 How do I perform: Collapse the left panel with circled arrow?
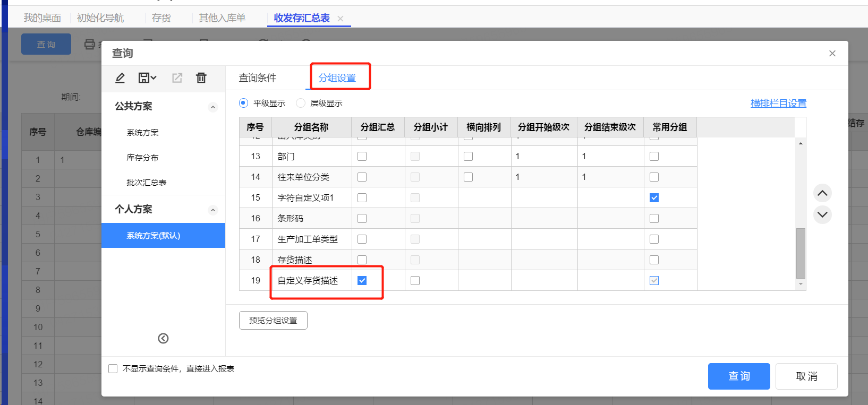pos(163,339)
